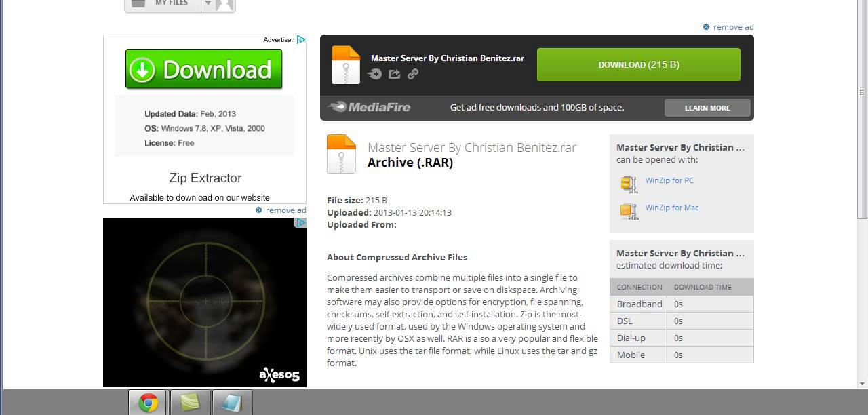Copy link chain icon in download bar
868x415 pixels.
[412, 74]
